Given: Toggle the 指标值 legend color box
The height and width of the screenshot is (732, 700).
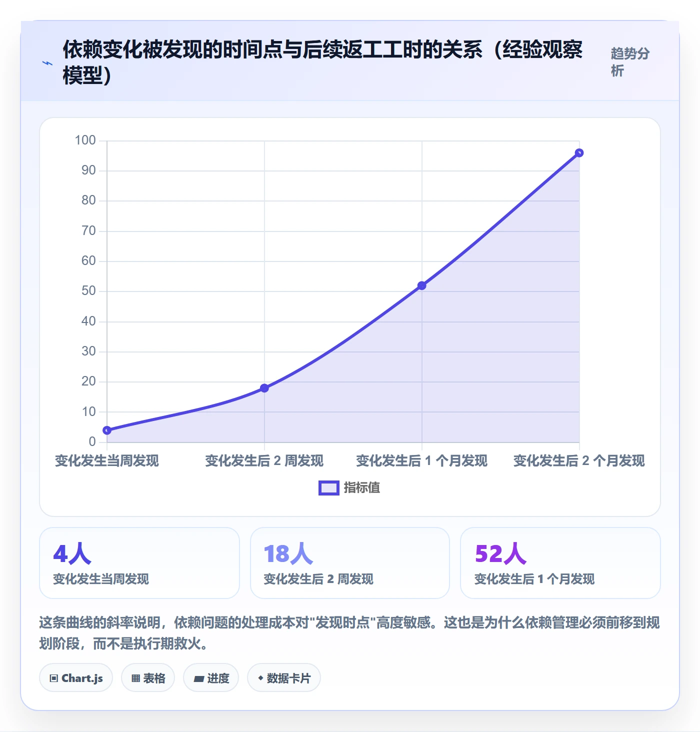Looking at the screenshot, I should pos(329,488).
